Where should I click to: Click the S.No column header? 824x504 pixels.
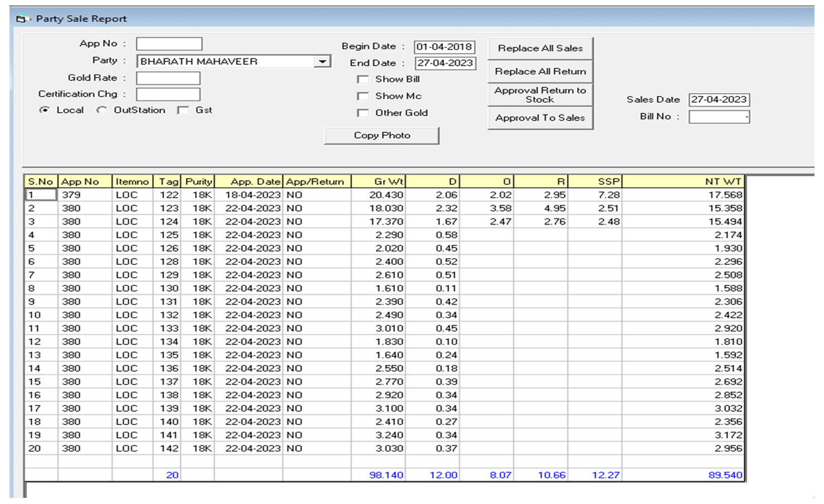coord(41,182)
